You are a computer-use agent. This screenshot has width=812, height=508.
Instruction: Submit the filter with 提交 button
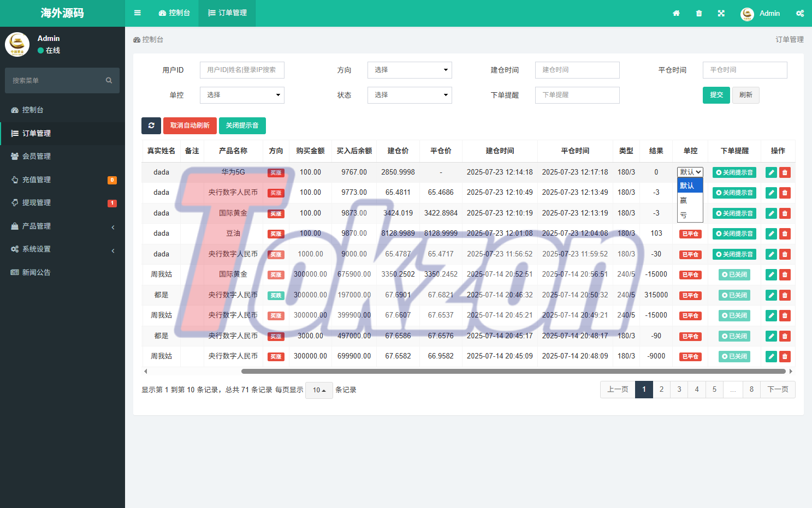pyautogui.click(x=716, y=95)
